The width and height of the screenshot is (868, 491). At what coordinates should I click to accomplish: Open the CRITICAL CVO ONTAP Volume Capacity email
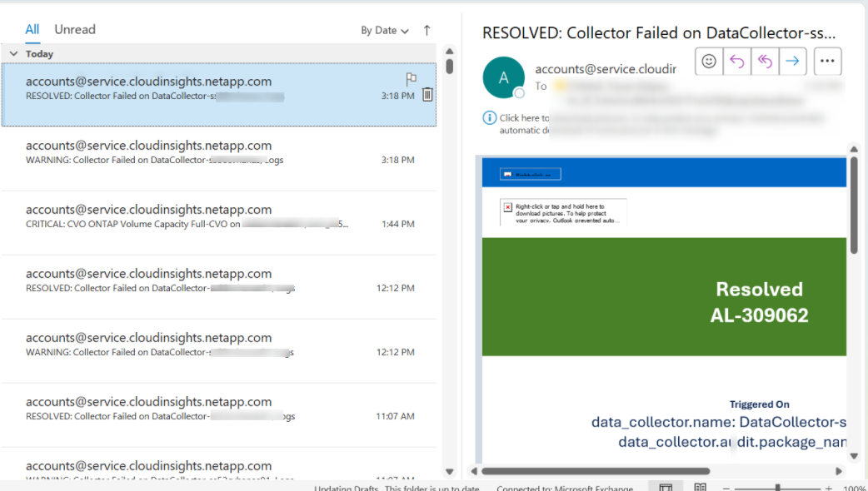(218, 216)
